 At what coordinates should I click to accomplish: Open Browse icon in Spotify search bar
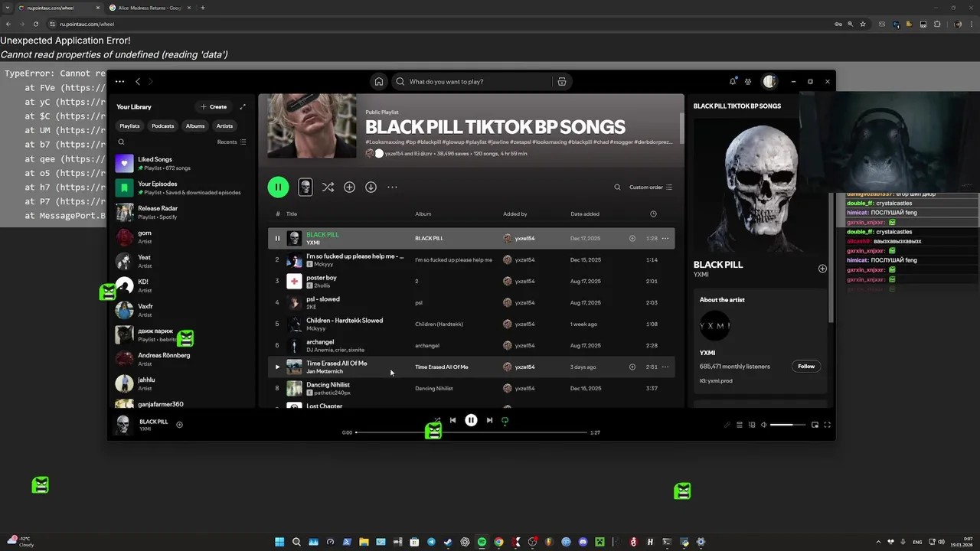(x=562, y=82)
